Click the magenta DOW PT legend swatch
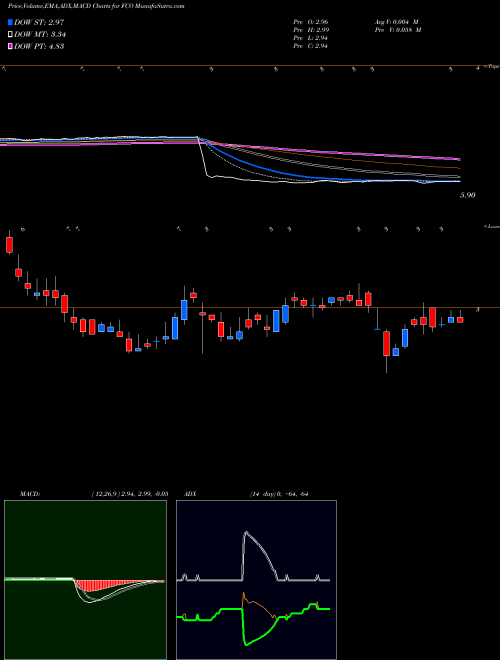 tap(11, 46)
